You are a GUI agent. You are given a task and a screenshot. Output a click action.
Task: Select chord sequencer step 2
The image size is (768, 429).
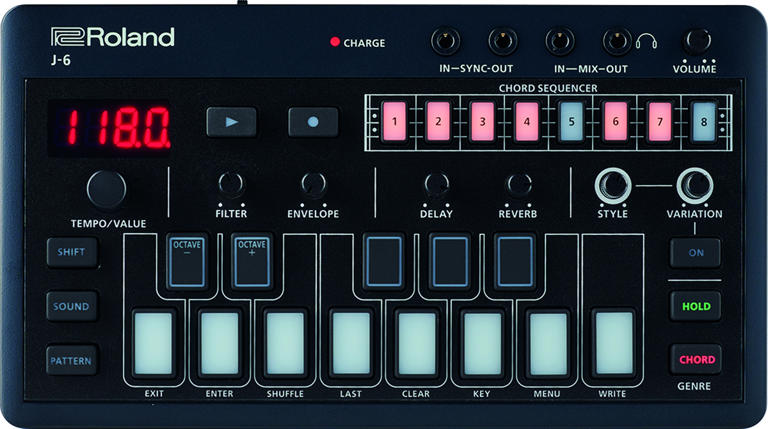[438, 121]
